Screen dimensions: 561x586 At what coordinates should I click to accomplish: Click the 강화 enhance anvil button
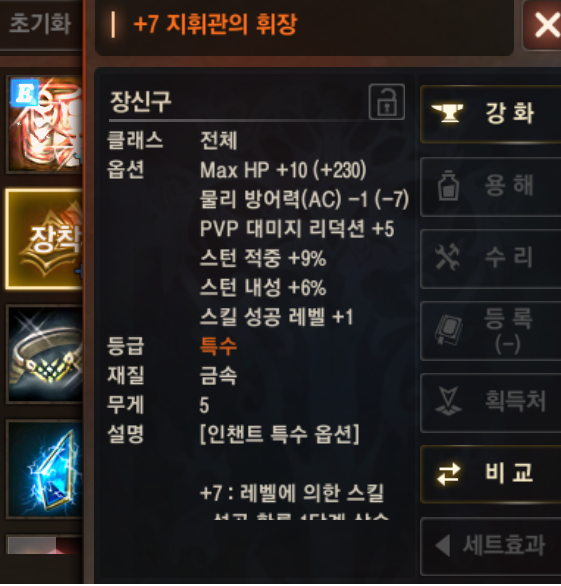coord(490,114)
